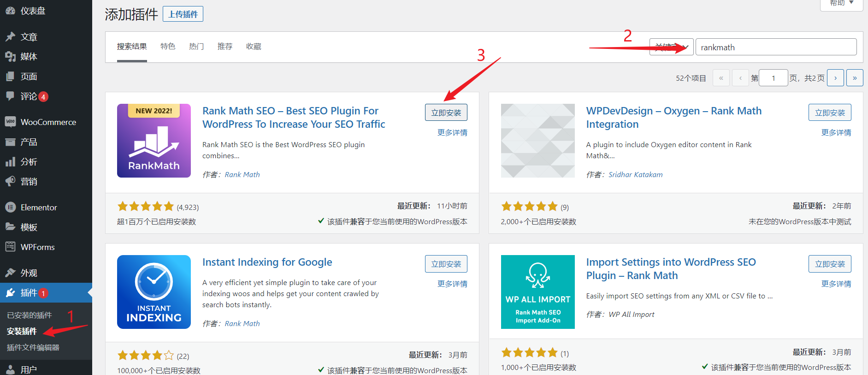Click the RankMath plugin thumbnail image
The image size is (868, 375).
pyautogui.click(x=154, y=141)
